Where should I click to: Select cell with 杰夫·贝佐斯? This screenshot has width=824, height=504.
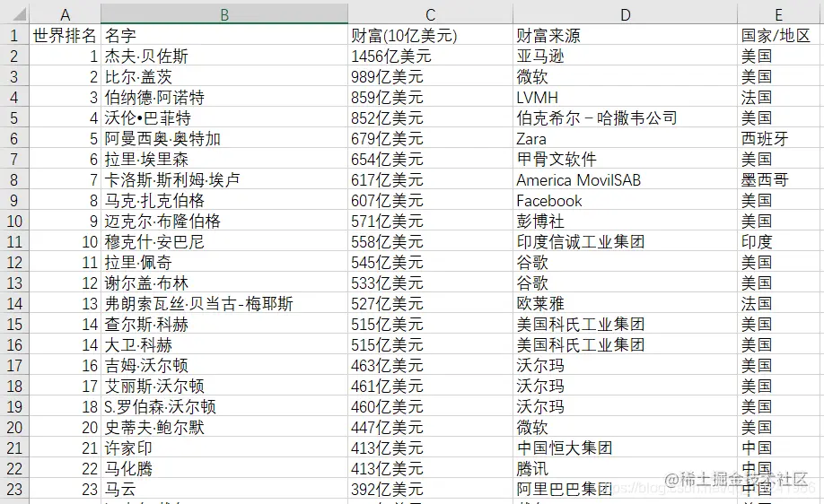pos(224,56)
